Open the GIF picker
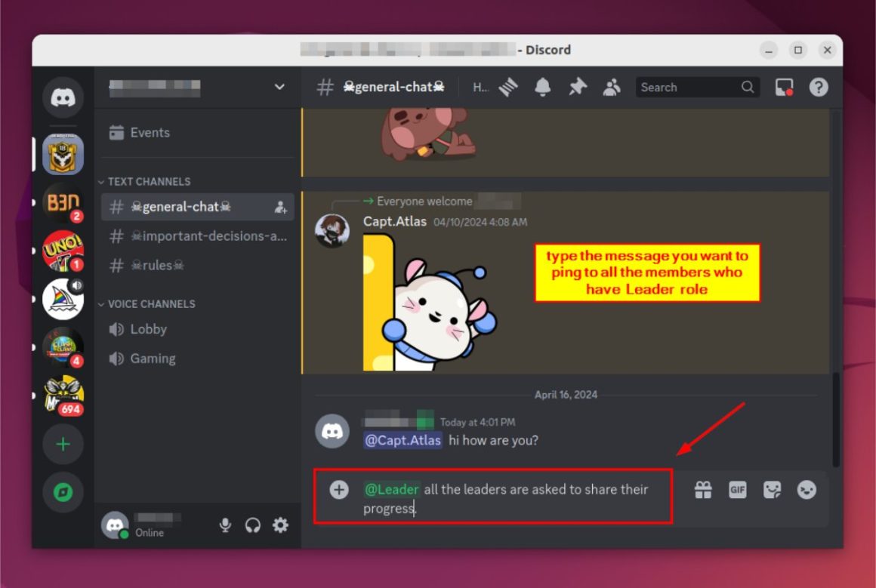This screenshot has height=588, width=876. coord(737,489)
